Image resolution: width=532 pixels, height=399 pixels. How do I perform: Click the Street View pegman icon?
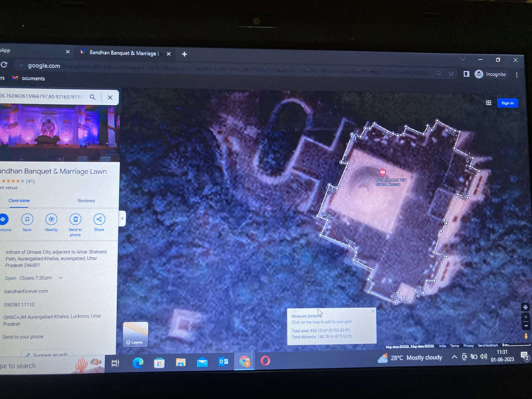(x=526, y=336)
